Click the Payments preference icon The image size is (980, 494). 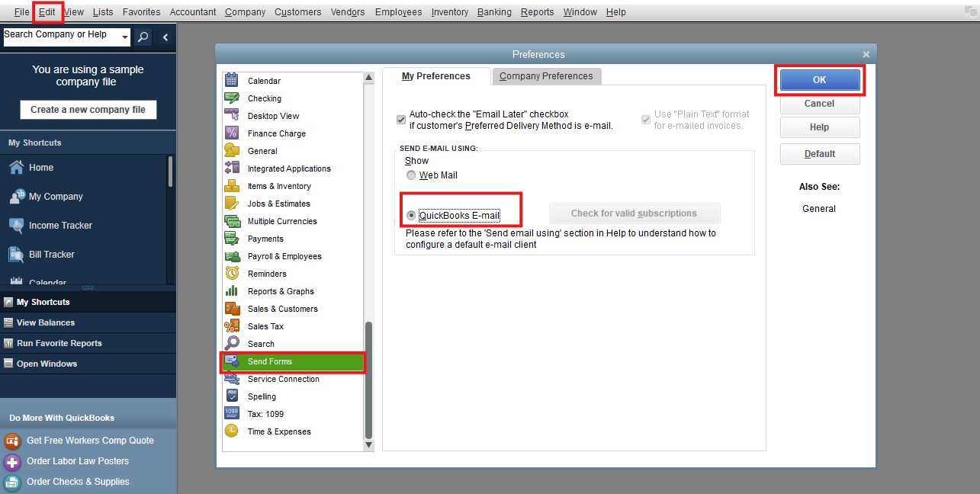tap(233, 238)
